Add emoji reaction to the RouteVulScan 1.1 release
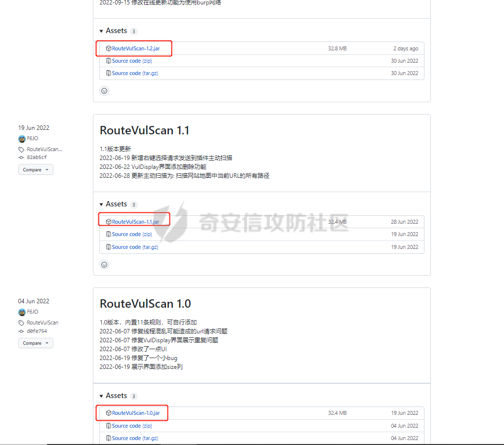Image resolution: width=504 pixels, height=445 pixels. pyautogui.click(x=104, y=265)
